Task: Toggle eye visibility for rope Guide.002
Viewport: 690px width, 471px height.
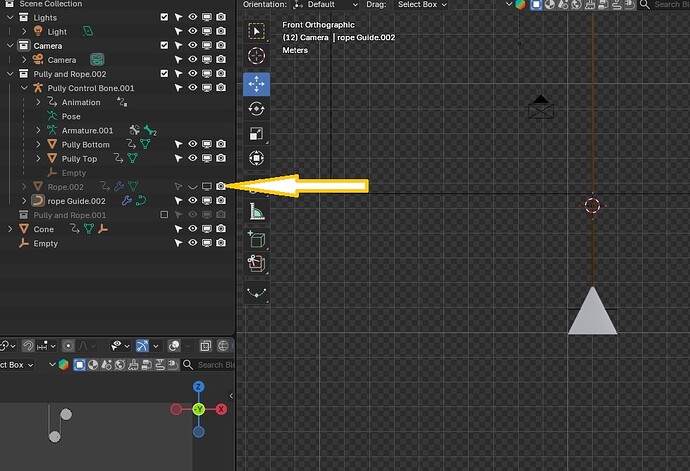Action: click(x=193, y=201)
